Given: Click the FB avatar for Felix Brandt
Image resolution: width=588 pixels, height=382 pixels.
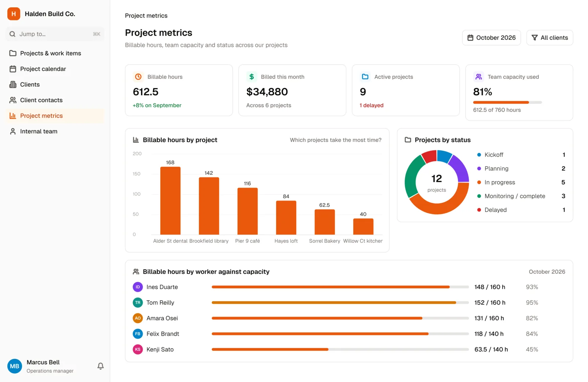Looking at the screenshot, I should pos(138,334).
